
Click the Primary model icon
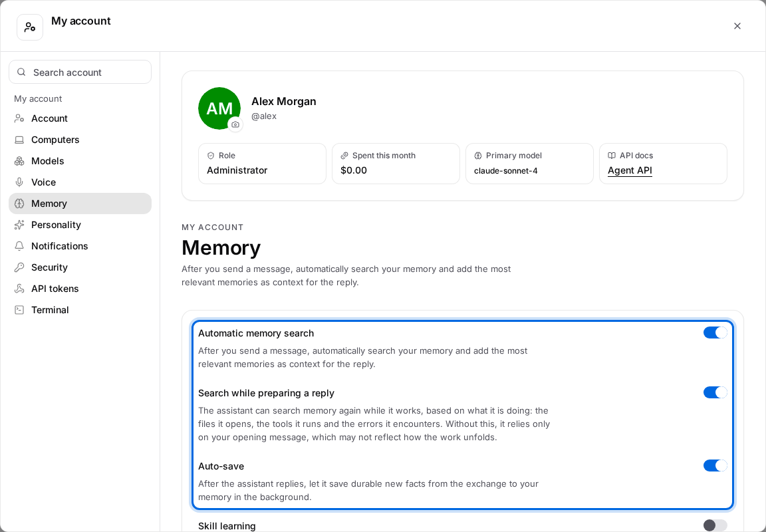coord(478,156)
